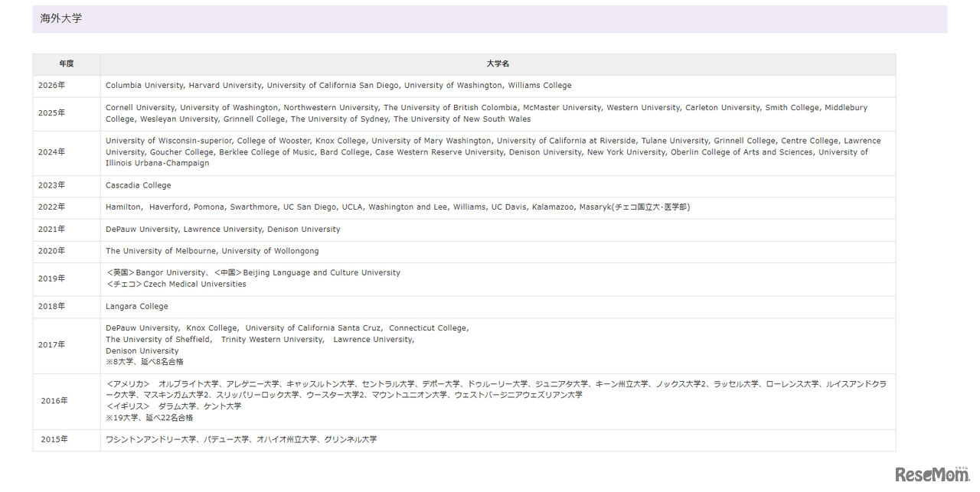980x492 pixels.
Task: Click the line beginning University, Goucher College
Action: [x=487, y=152]
